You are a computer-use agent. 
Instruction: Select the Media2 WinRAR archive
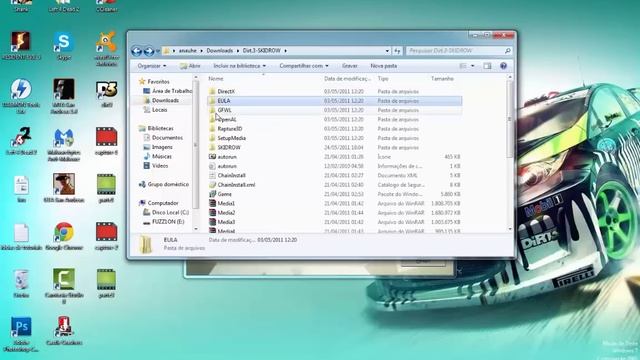(x=226, y=213)
